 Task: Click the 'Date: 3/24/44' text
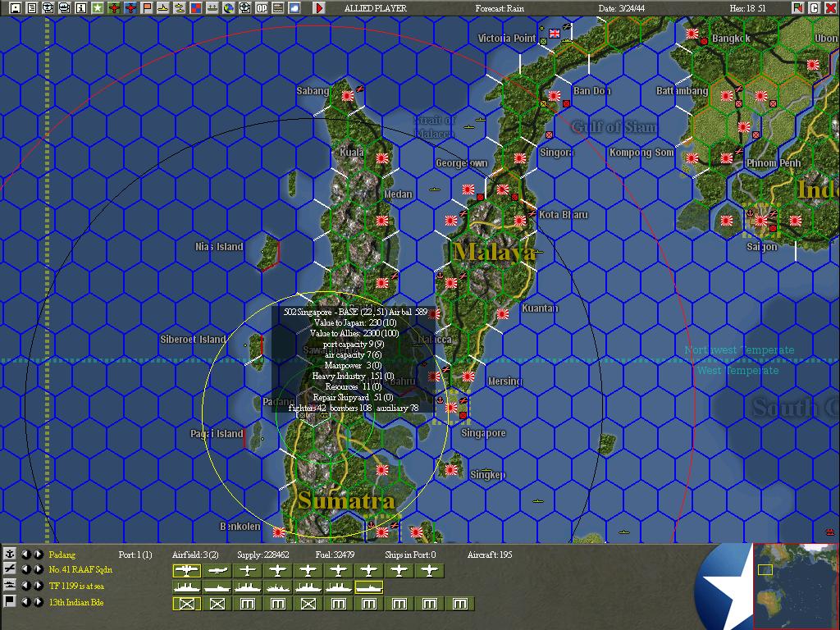(x=622, y=8)
